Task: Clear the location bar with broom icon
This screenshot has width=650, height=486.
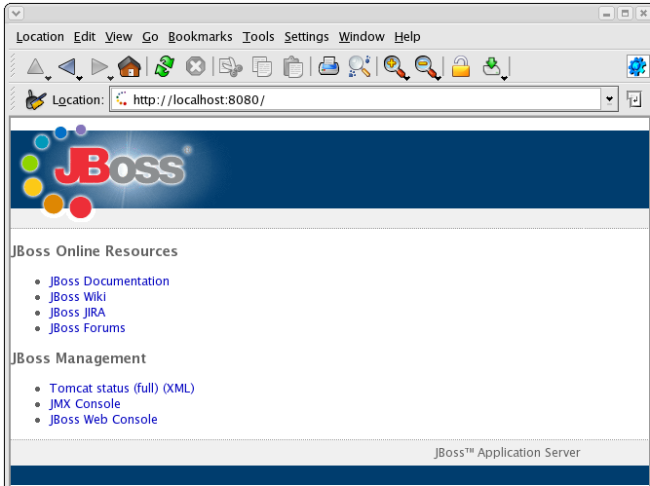Action: [x=35, y=100]
